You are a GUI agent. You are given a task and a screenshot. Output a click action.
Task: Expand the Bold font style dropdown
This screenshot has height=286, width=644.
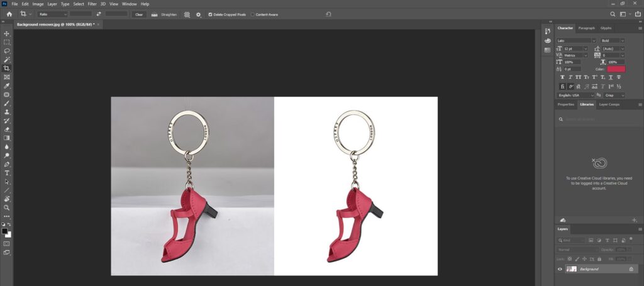coord(612,41)
